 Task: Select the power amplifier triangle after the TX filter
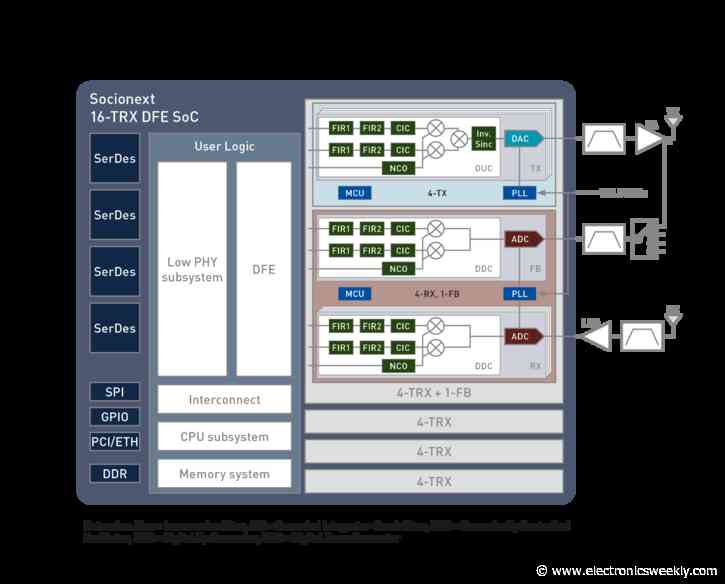(650, 138)
